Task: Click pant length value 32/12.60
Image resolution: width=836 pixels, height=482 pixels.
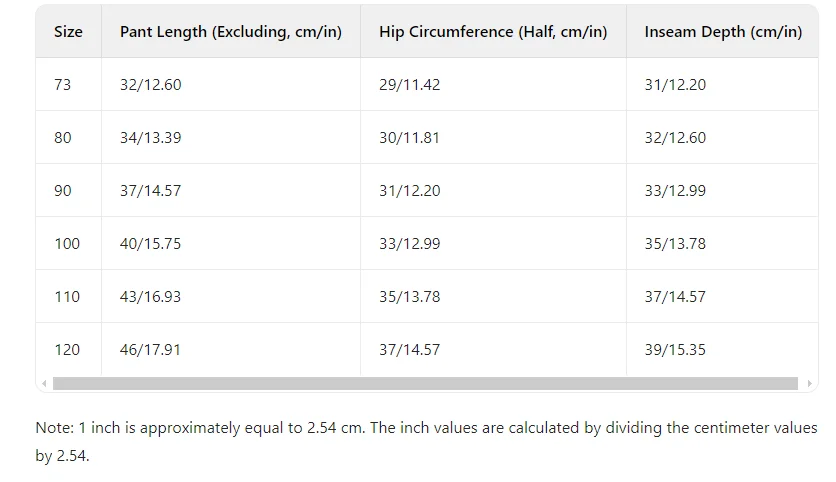Action: 151,85
